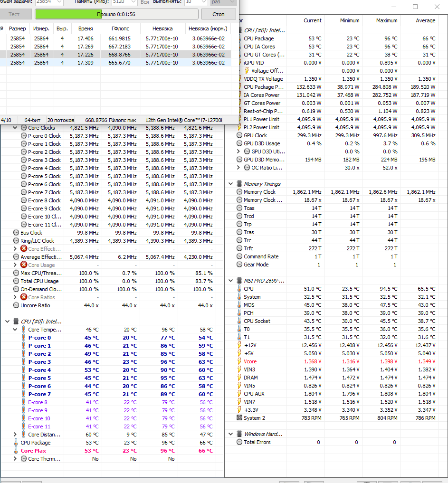
Task: Click the Время column header in LinX
Action: click(86, 28)
